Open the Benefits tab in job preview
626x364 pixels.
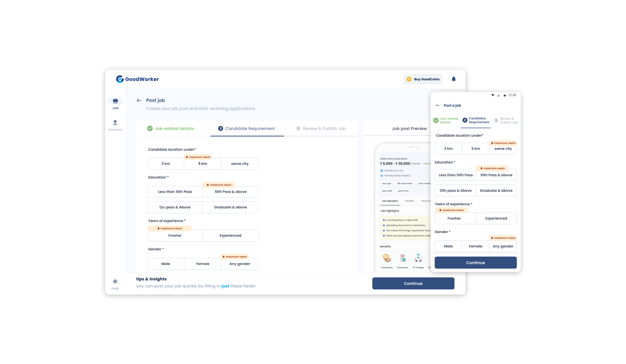click(x=409, y=201)
